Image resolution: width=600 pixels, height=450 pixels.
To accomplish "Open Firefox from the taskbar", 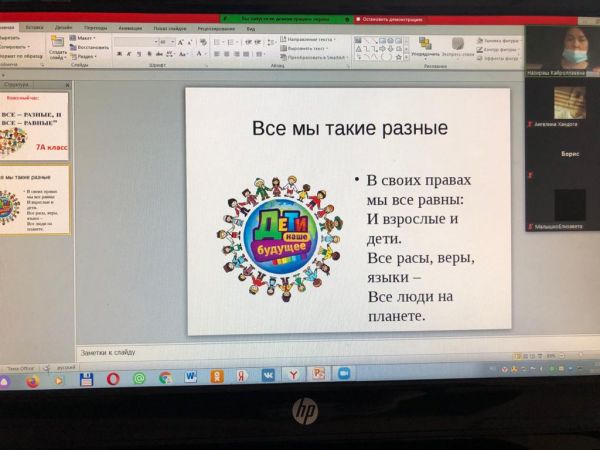I will click(32, 380).
